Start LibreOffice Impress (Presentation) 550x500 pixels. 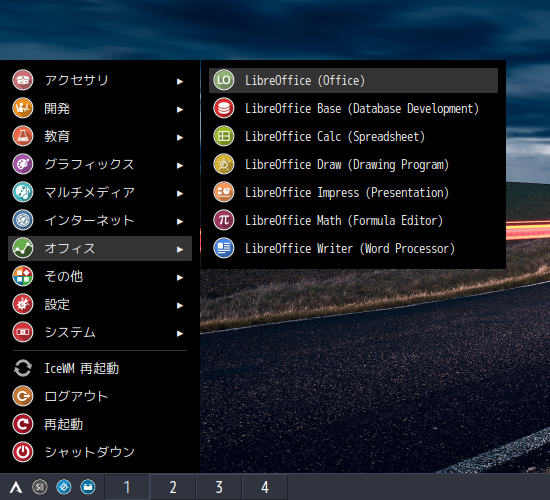[x=353, y=192]
